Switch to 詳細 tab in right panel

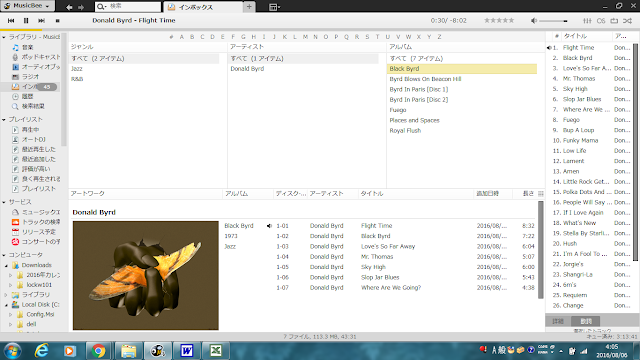[558, 321]
